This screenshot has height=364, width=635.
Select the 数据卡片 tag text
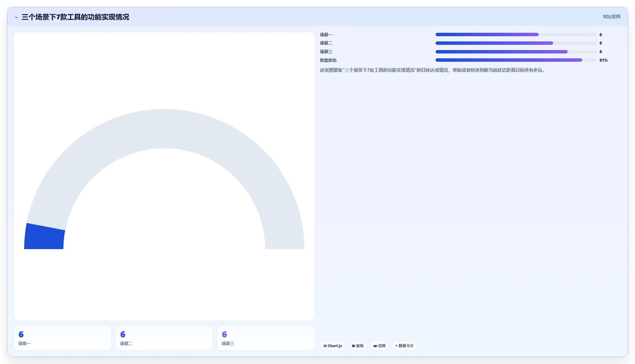pos(406,346)
